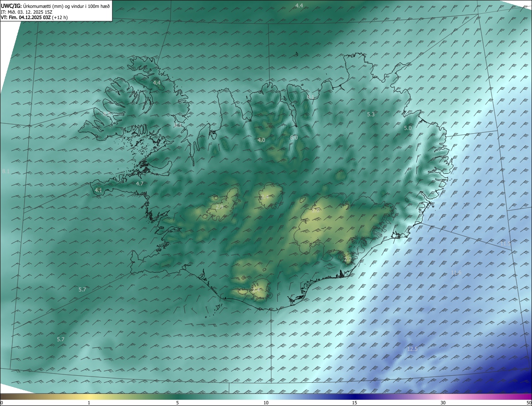The height and width of the screenshot is (406, 532).
Task: Click the 2.7 value near the southeast coast
Action: [x=348, y=259]
